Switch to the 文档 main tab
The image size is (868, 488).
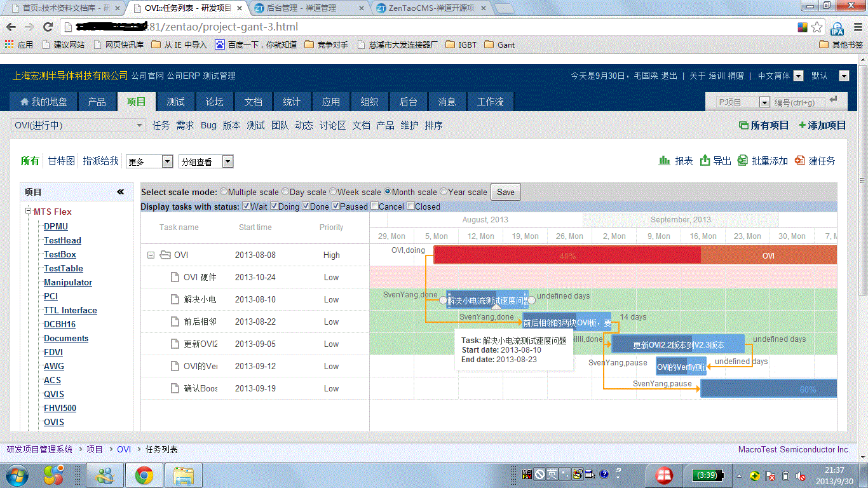click(254, 102)
